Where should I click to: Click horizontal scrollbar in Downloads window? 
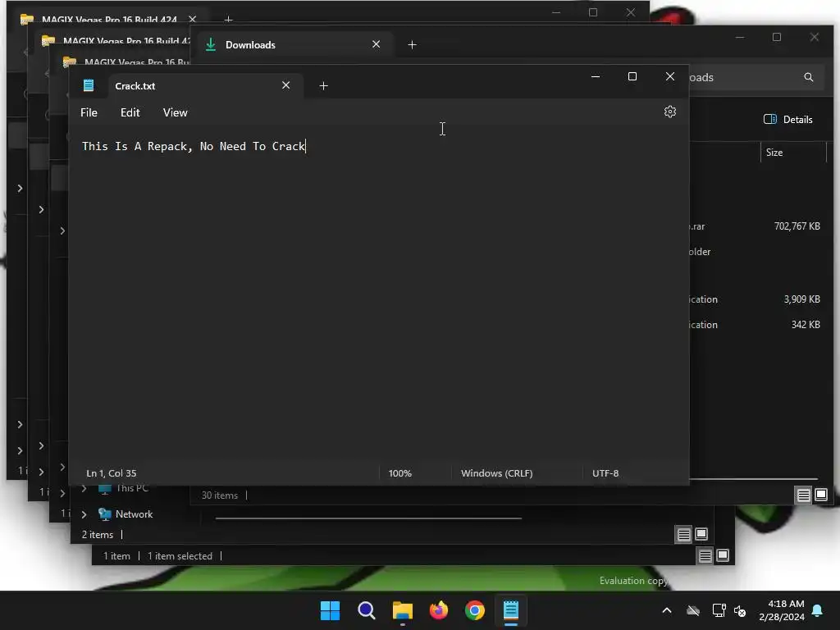753,479
